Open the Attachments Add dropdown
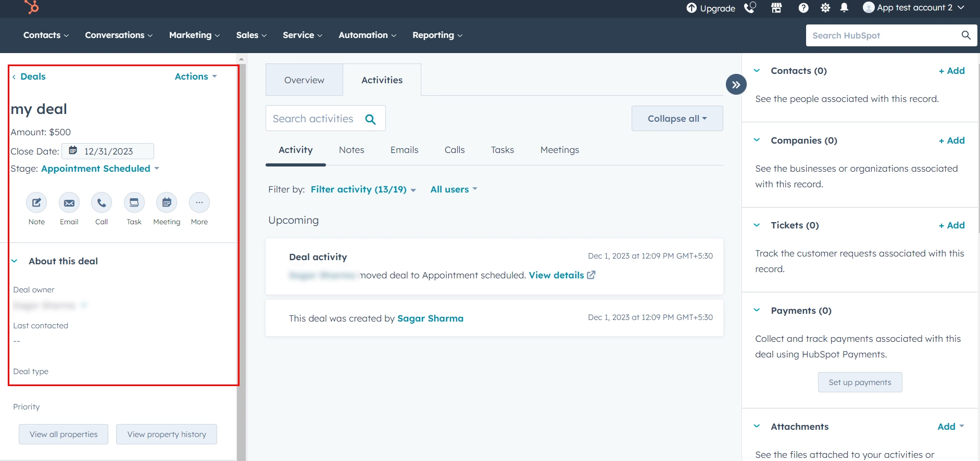 951,427
